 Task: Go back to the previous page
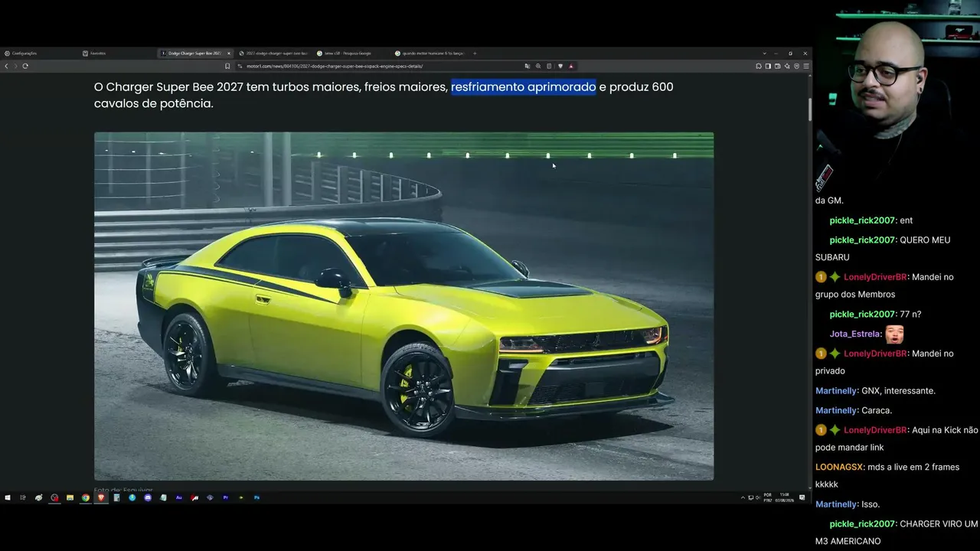[x=6, y=66]
